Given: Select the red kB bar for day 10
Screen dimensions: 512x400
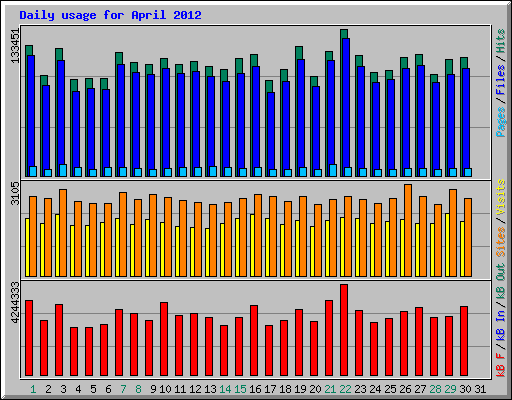Looking at the screenshot, I should click(x=164, y=339).
